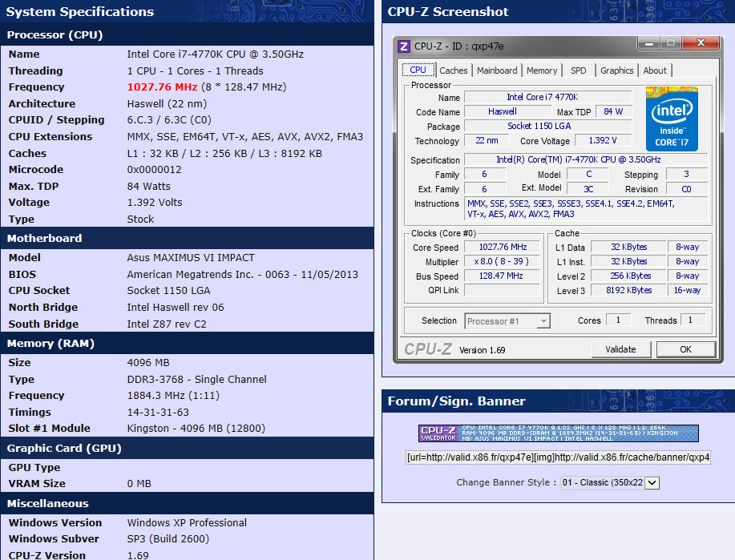Close the CPU-Z window
The height and width of the screenshot is (560, 735).
701,43
